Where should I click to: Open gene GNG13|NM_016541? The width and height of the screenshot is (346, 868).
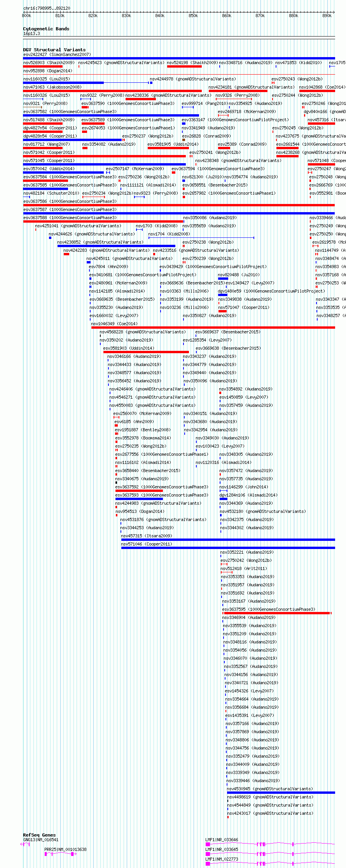click(41, 840)
